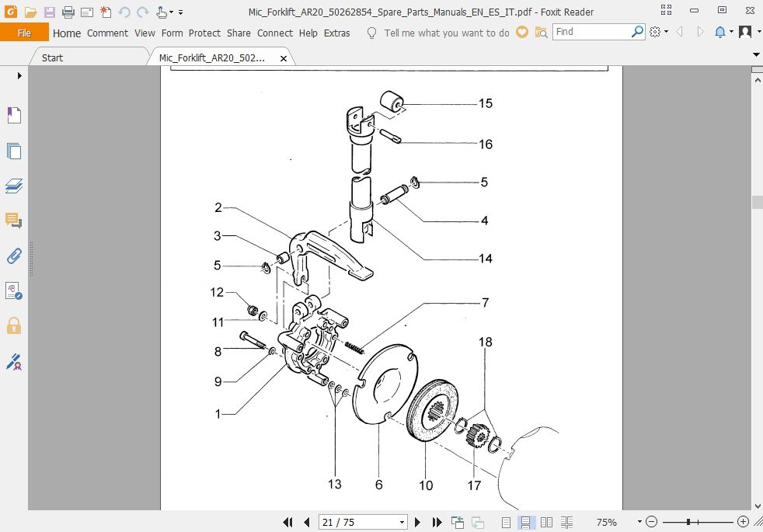Go to the next page with the arrow
The height and width of the screenshot is (532, 763).
417,522
